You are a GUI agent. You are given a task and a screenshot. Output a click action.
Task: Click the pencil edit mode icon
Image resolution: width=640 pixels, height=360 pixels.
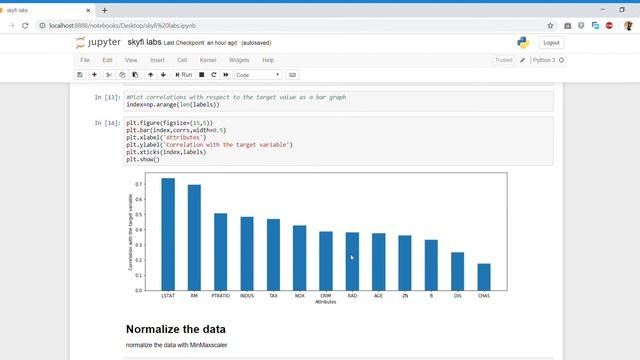(x=522, y=60)
